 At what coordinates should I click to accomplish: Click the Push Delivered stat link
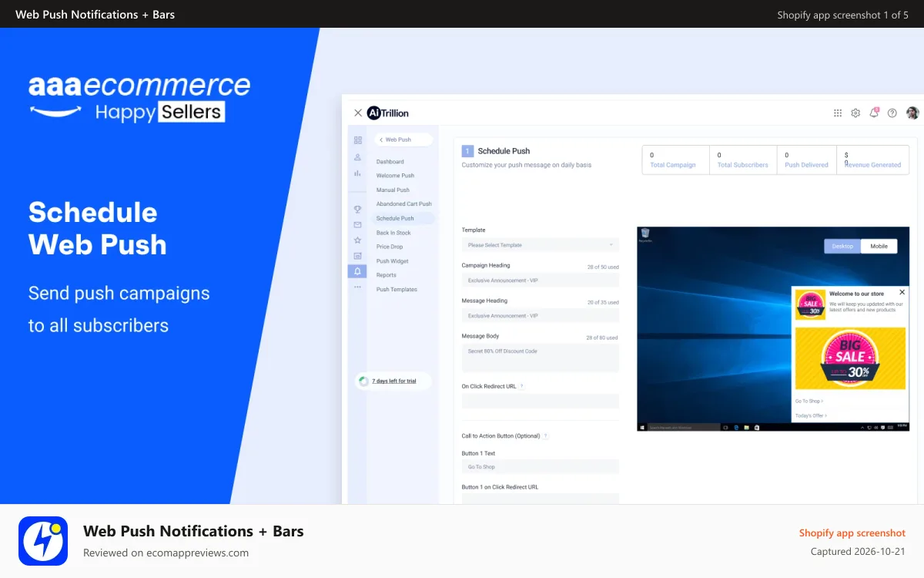click(x=807, y=165)
